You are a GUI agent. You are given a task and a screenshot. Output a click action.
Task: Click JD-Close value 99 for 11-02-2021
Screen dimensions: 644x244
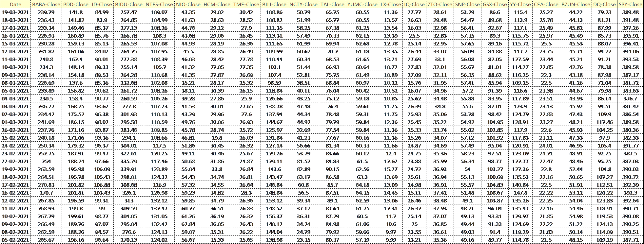[102, 208]
